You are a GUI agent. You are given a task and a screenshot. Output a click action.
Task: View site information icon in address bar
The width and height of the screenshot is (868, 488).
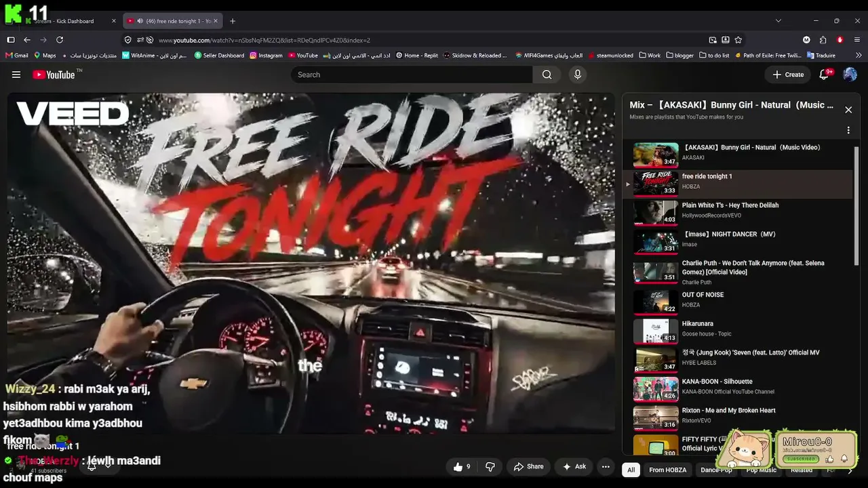click(127, 40)
